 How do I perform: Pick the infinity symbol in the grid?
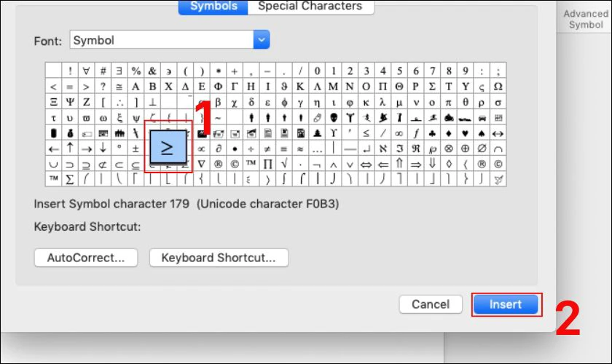tap(399, 133)
